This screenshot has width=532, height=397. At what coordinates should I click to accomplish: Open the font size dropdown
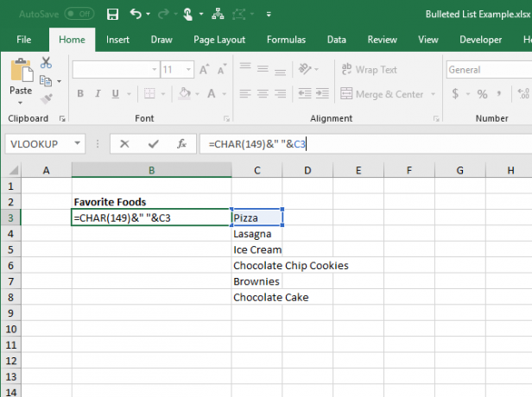pyautogui.click(x=188, y=70)
